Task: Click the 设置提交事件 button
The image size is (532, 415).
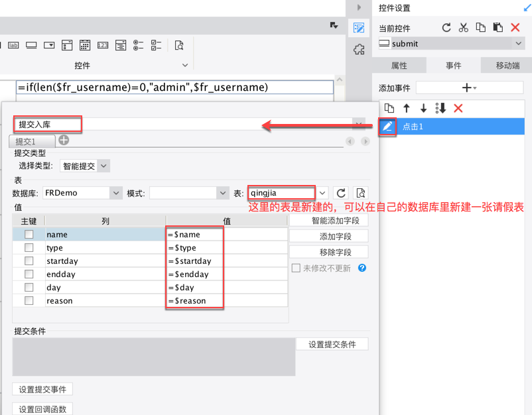Action: [42, 390]
